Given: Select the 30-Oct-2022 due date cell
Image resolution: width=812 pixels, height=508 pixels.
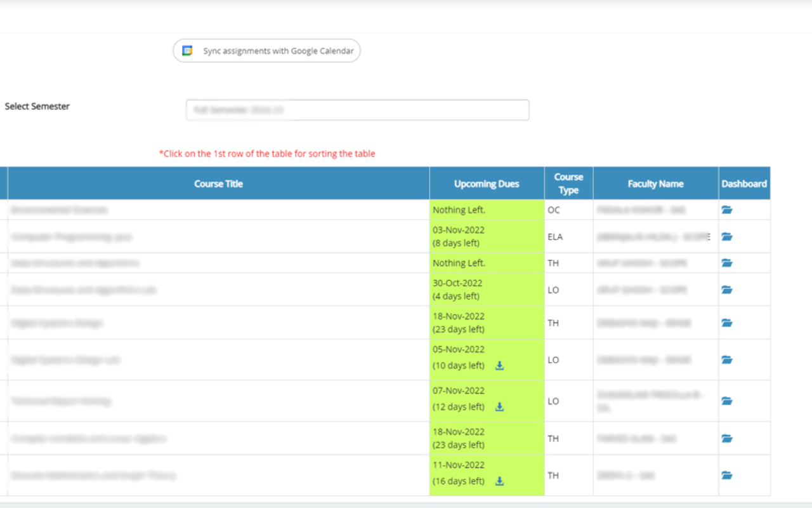Looking at the screenshot, I should point(487,290).
